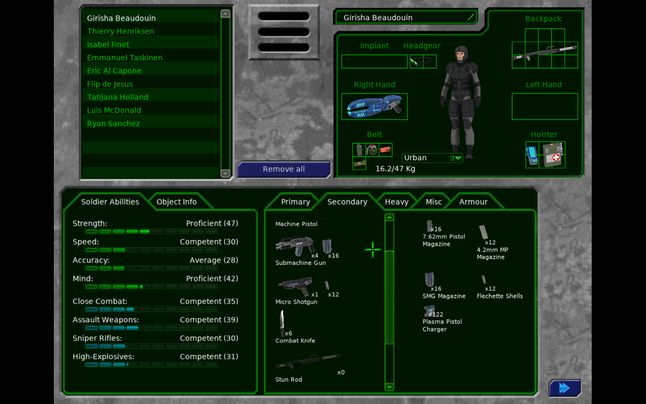The image size is (646, 404).
Task: Pick the 7.62mm Pistol Magazine icon
Action: click(x=429, y=225)
